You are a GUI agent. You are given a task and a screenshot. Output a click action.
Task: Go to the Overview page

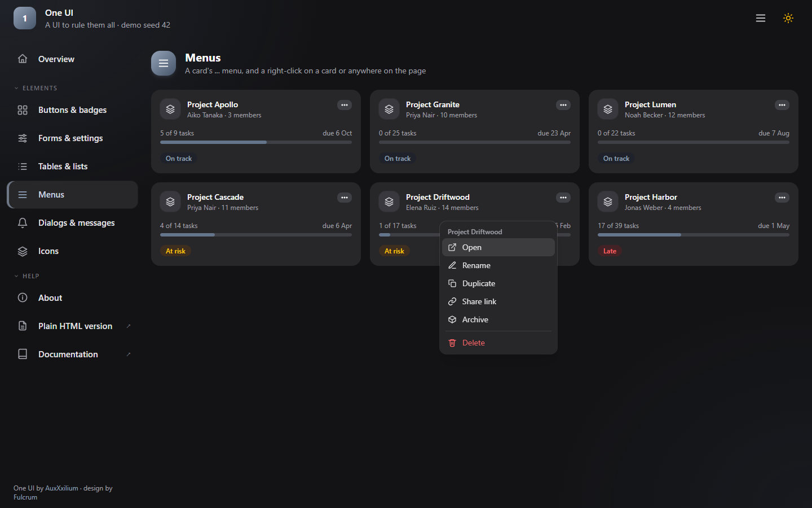pyautogui.click(x=72, y=59)
